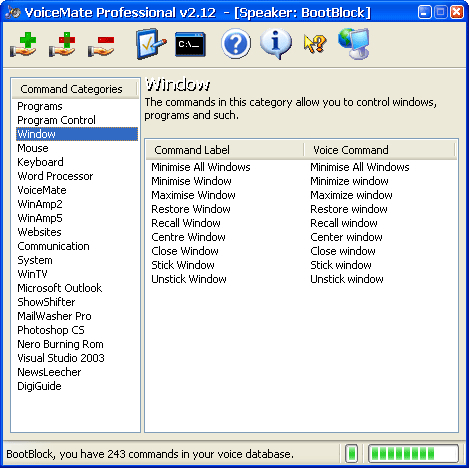Open the command prompt console icon
The image size is (469, 468).
pyautogui.click(x=190, y=44)
